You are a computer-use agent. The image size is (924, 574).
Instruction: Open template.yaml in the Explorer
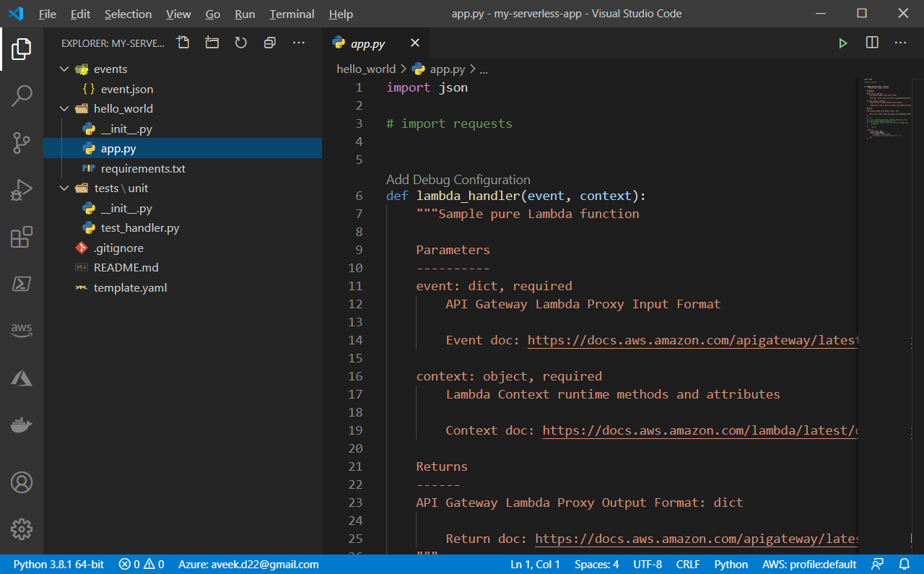click(x=130, y=287)
